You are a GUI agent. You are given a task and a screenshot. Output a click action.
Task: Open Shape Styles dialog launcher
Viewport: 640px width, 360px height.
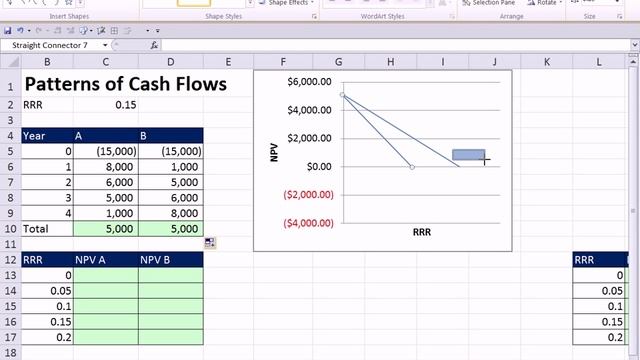[x=314, y=17]
